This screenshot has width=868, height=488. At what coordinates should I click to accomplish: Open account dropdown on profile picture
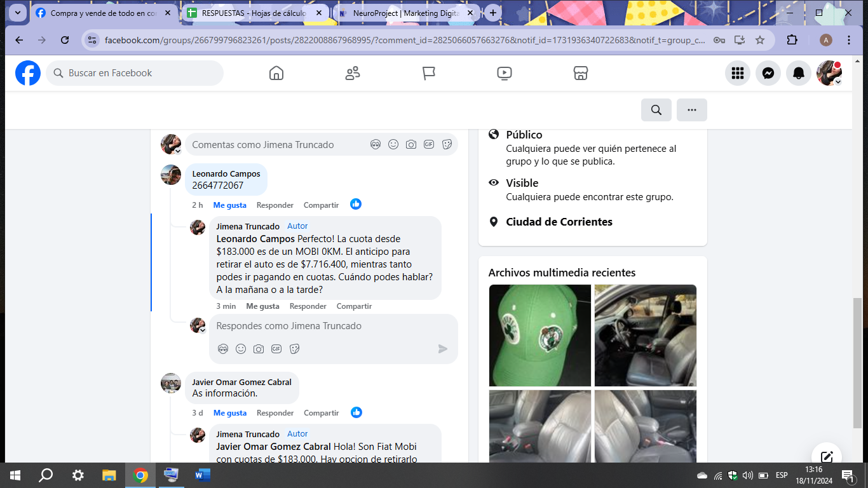click(829, 73)
